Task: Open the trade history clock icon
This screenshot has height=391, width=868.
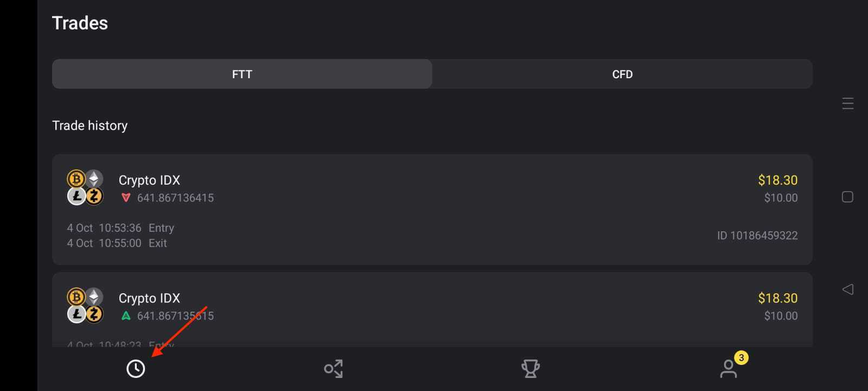Action: click(136, 369)
